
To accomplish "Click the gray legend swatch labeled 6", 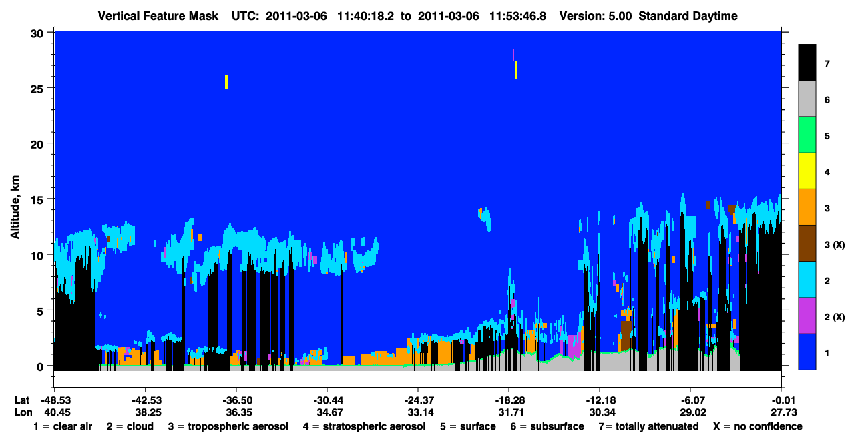I will point(807,99).
